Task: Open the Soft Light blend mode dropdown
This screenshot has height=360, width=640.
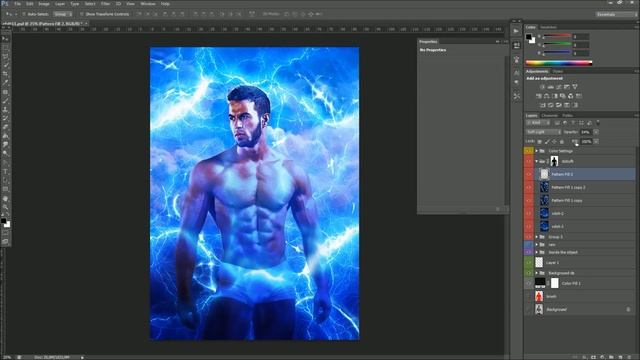Action: [x=543, y=132]
